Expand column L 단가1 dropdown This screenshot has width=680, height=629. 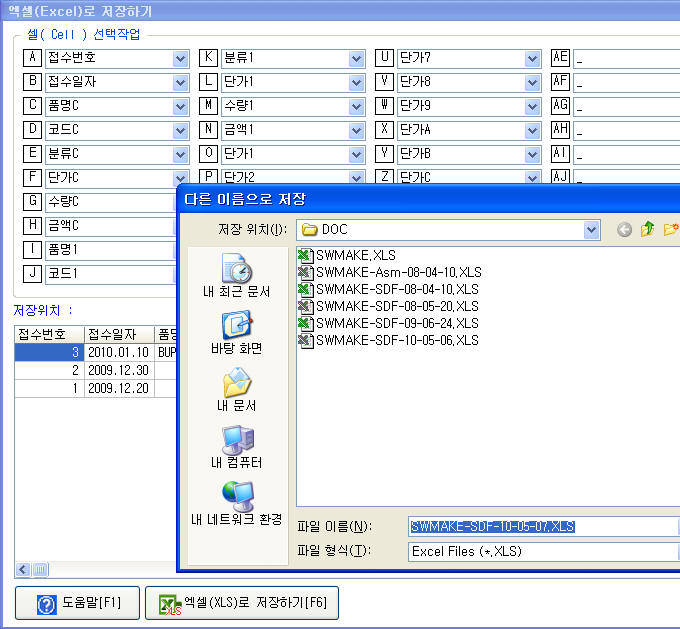[x=356, y=82]
